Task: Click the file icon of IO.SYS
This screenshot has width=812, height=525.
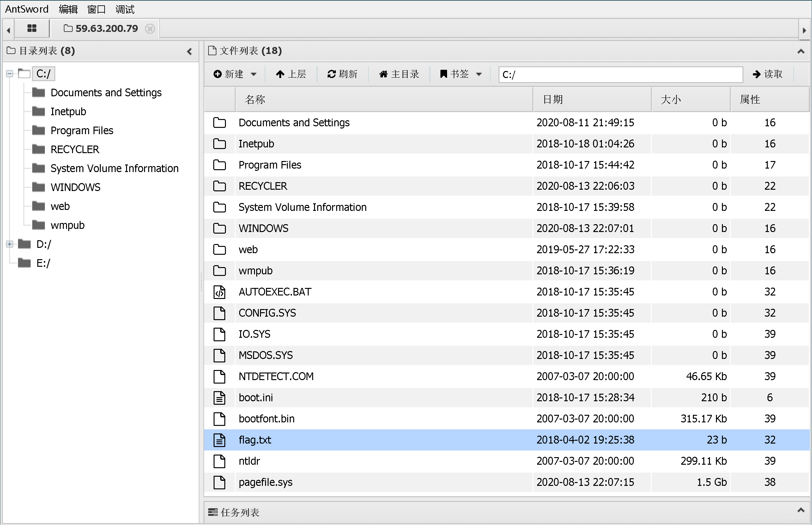Action: pyautogui.click(x=219, y=334)
